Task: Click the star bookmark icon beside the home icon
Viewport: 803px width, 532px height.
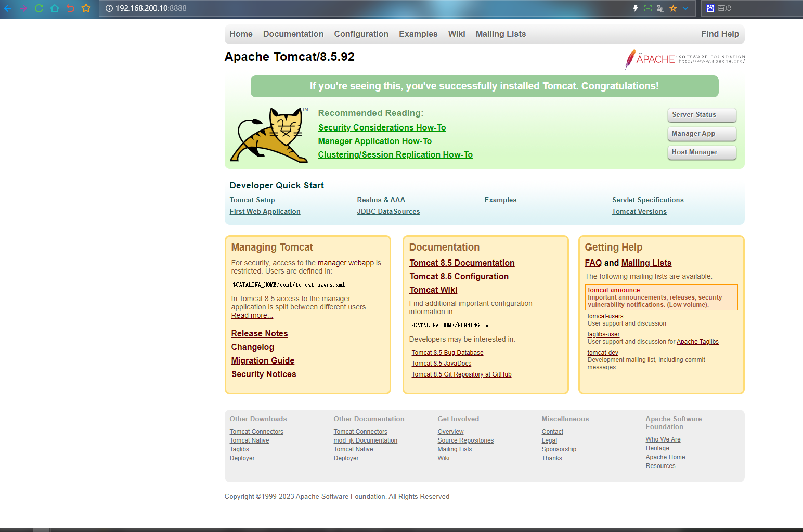Action: (86, 8)
